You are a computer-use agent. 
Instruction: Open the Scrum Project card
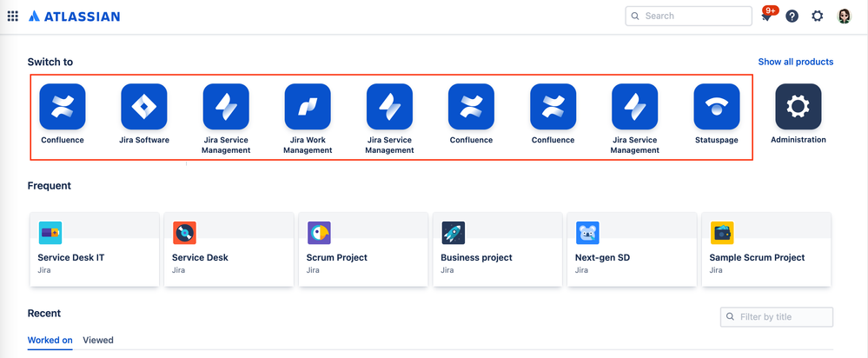point(363,249)
